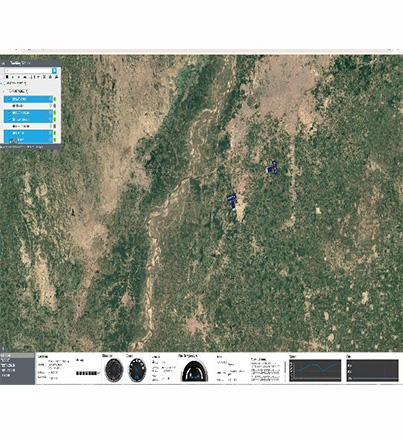Click the semicircular temperature gauge
Screen dimensions: 403x440
(x=194, y=371)
